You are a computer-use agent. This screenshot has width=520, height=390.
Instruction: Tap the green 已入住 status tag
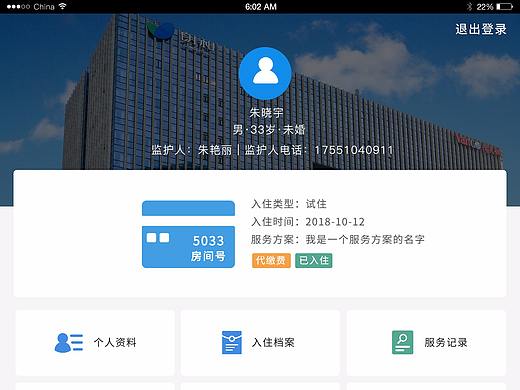[x=314, y=260]
